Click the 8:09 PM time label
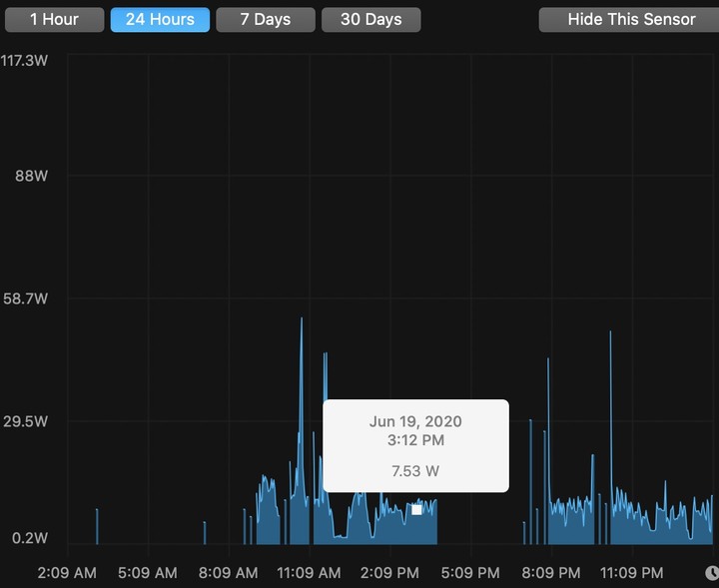Screen dimensions: 719x588 551,573
